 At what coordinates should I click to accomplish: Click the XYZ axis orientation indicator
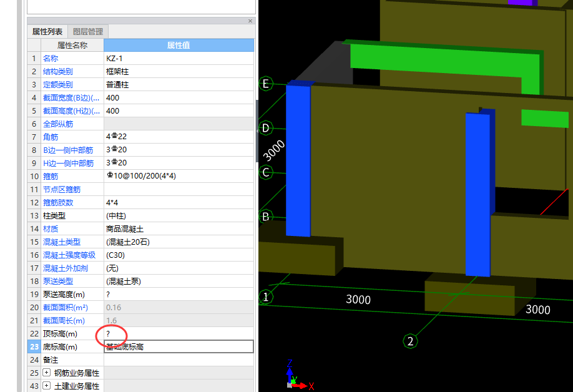click(299, 375)
